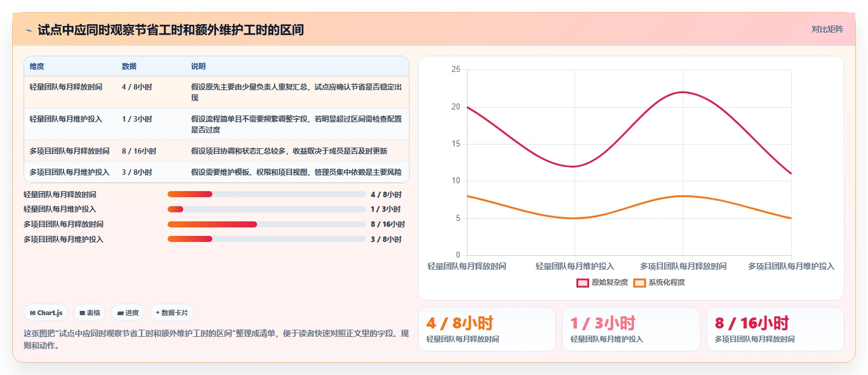
Task: Click description starting 假设项目协调和状态汇总较多
Action: [289, 151]
